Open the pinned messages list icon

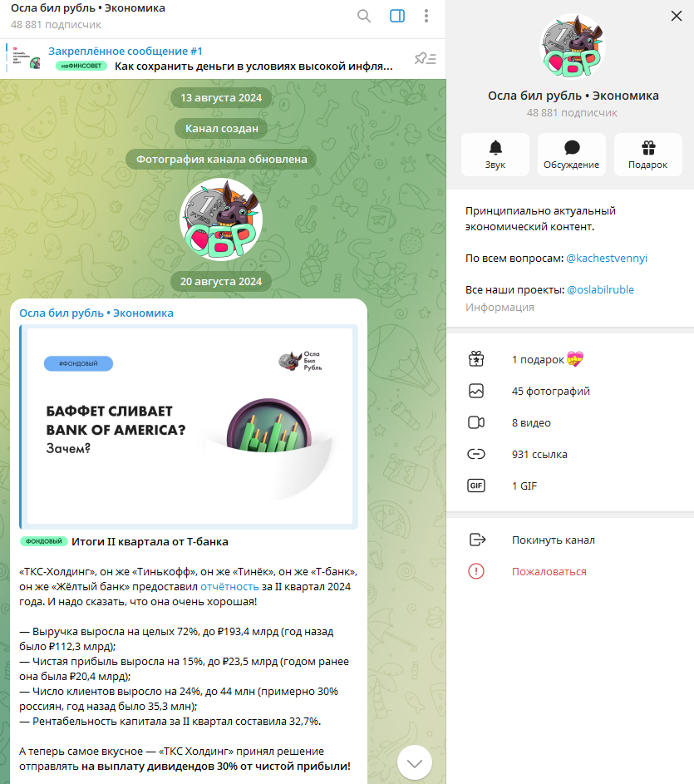pos(425,58)
